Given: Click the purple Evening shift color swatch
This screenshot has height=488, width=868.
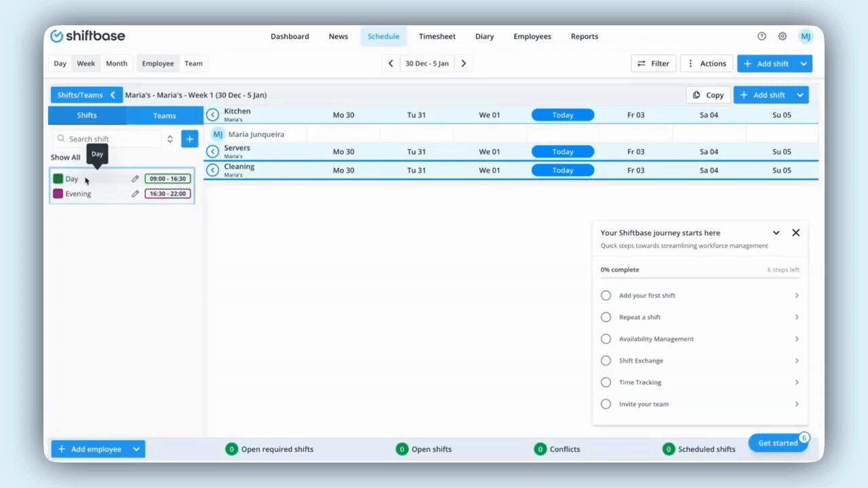Looking at the screenshot, I should pos(58,194).
